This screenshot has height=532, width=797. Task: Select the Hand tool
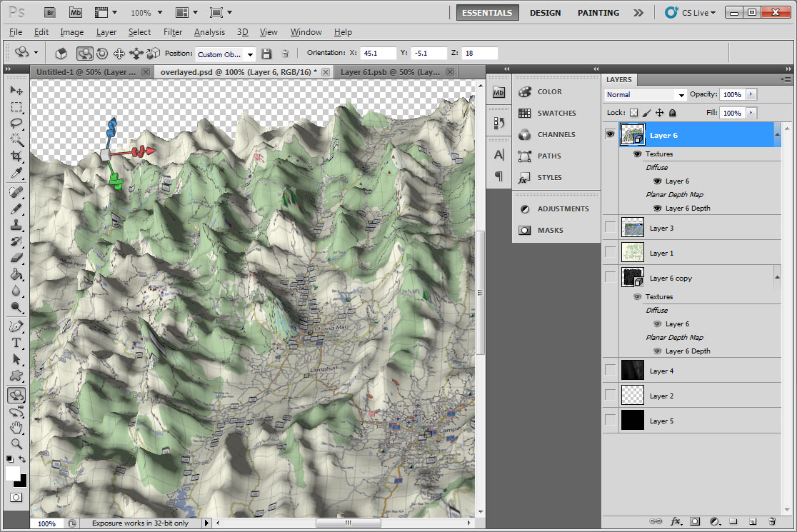click(16, 428)
